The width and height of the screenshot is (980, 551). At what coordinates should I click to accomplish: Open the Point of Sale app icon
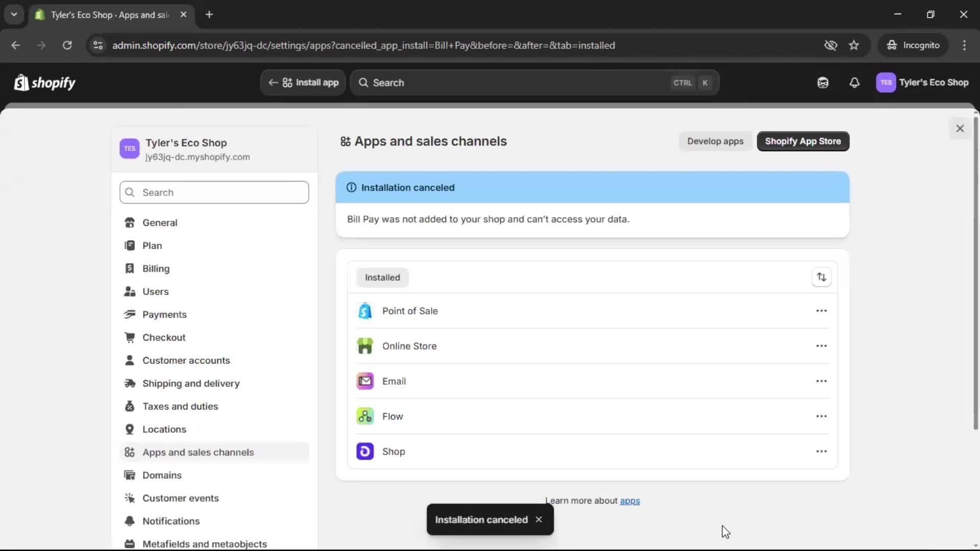364,310
